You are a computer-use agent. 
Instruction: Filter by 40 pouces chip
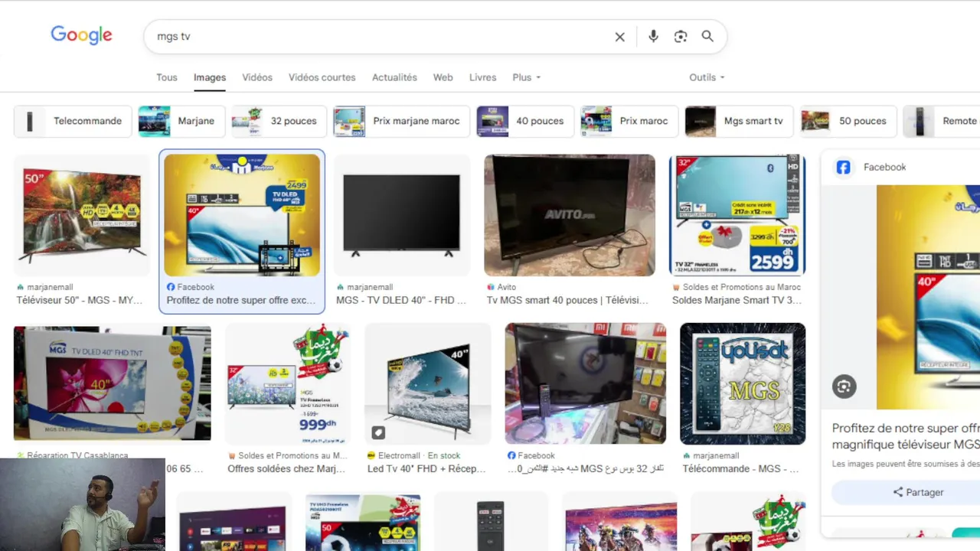tap(525, 121)
